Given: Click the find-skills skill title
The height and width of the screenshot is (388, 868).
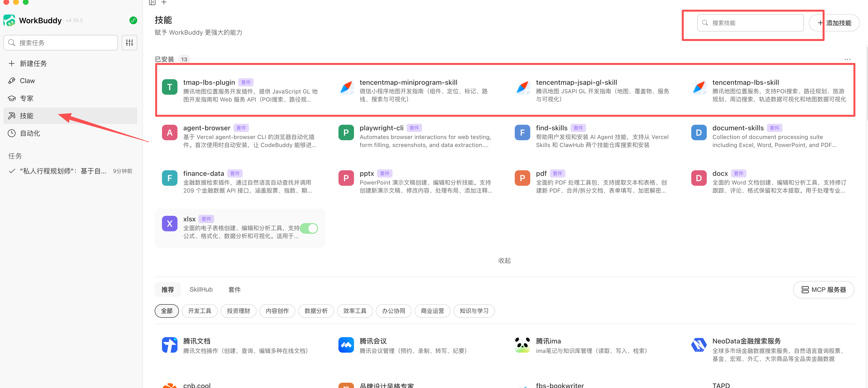Looking at the screenshot, I should coord(552,128).
